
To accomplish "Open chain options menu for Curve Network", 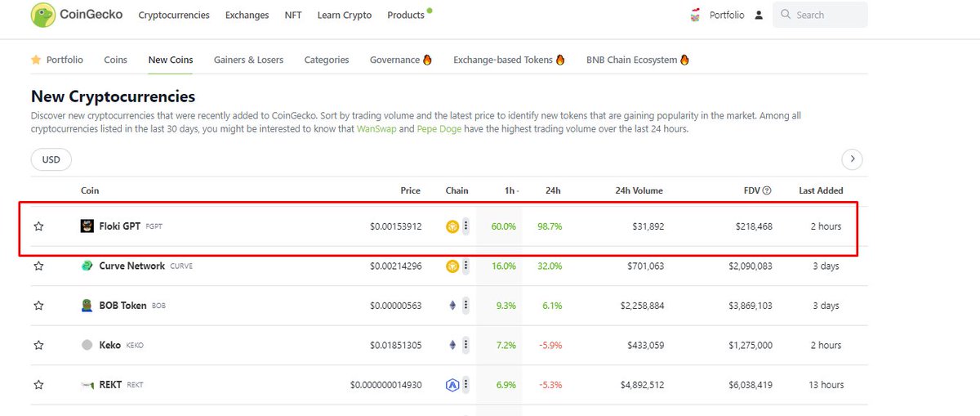I will click(466, 266).
